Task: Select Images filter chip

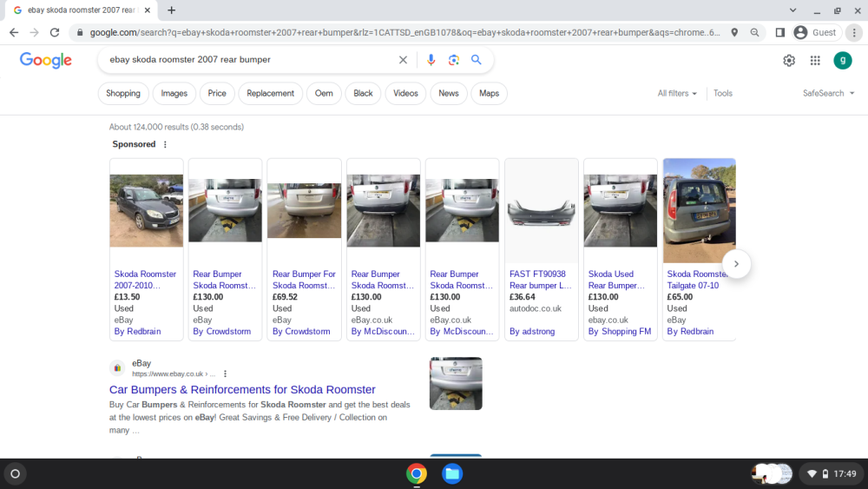Action: [x=174, y=94]
